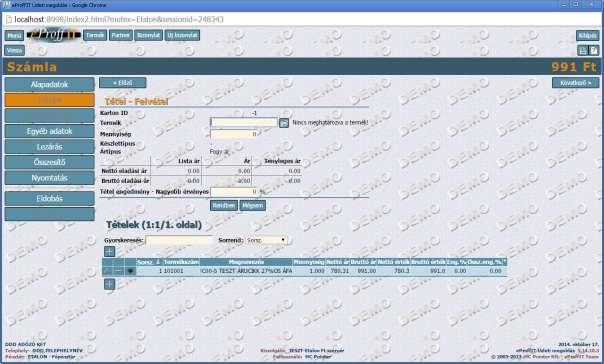Screen dimensions: 604x364
Task: Click into the Mennyiség quantity field
Action: pyautogui.click(x=234, y=134)
